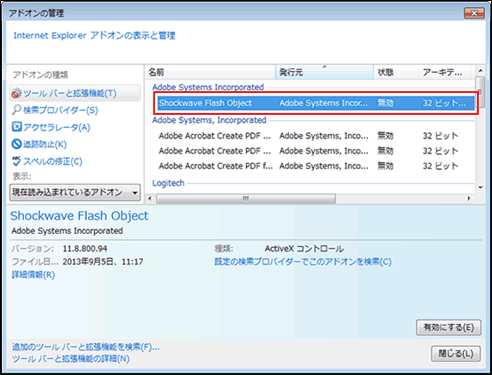Click the horizontal scrollbar right arrow

(469, 199)
